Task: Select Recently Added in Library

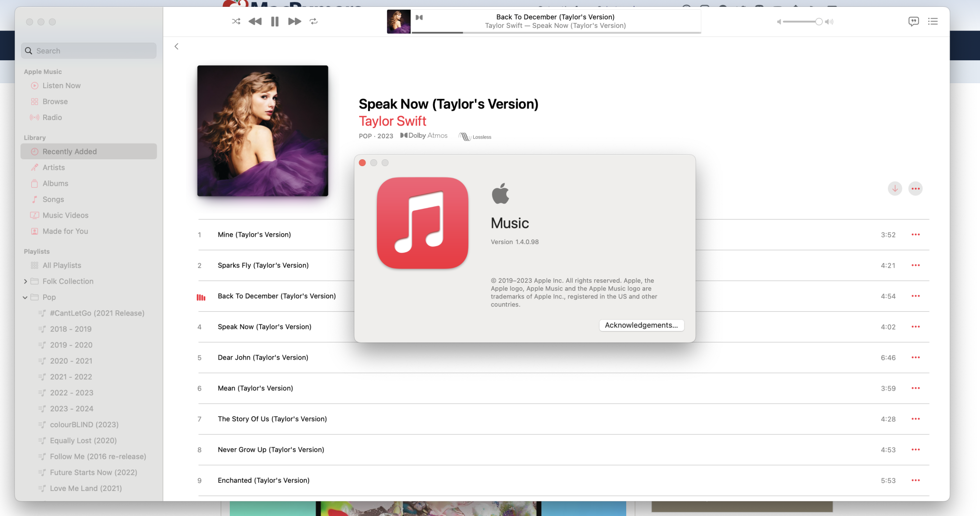Action: [89, 151]
